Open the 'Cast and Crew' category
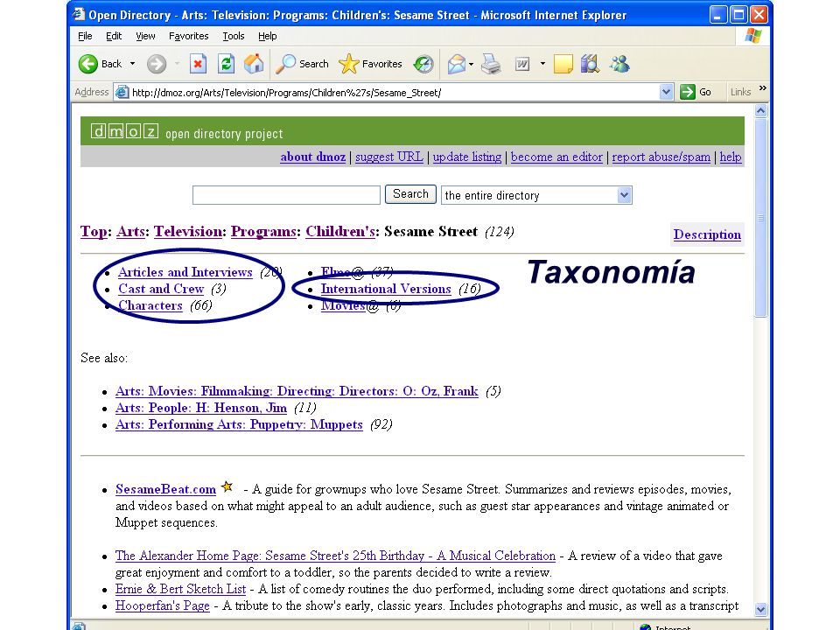Image resolution: width=840 pixels, height=630 pixels. (x=161, y=289)
